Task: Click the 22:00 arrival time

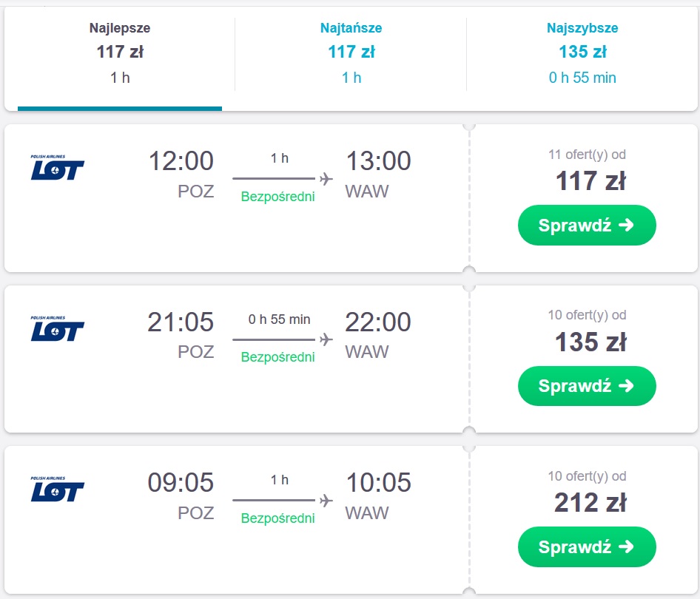Action: [377, 322]
